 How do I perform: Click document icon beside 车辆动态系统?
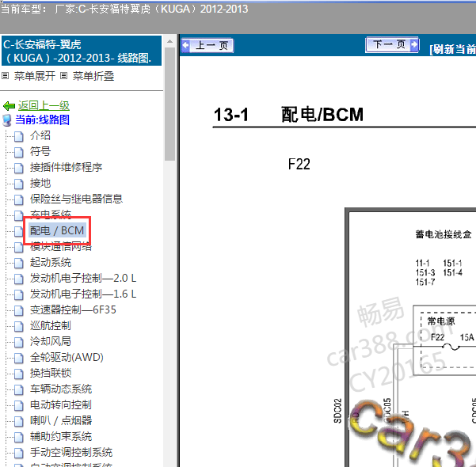coord(19,389)
